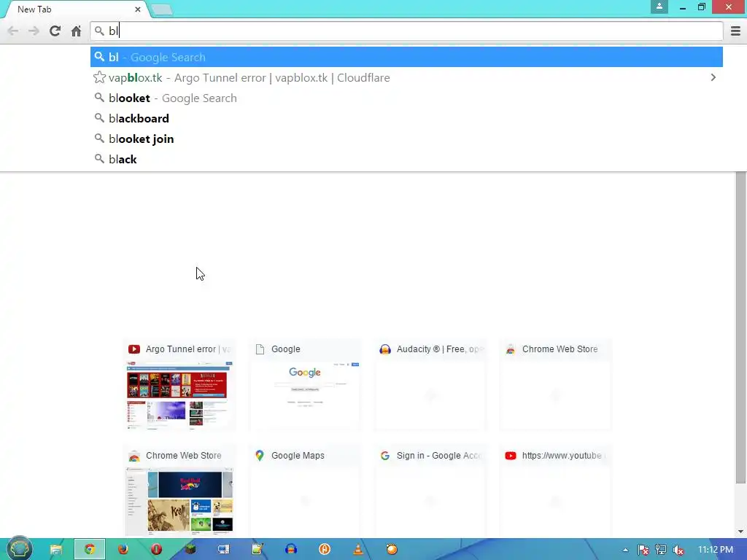This screenshot has width=747, height=560.
Task: Open the Action Center flag tray icon
Action: pyautogui.click(x=643, y=550)
